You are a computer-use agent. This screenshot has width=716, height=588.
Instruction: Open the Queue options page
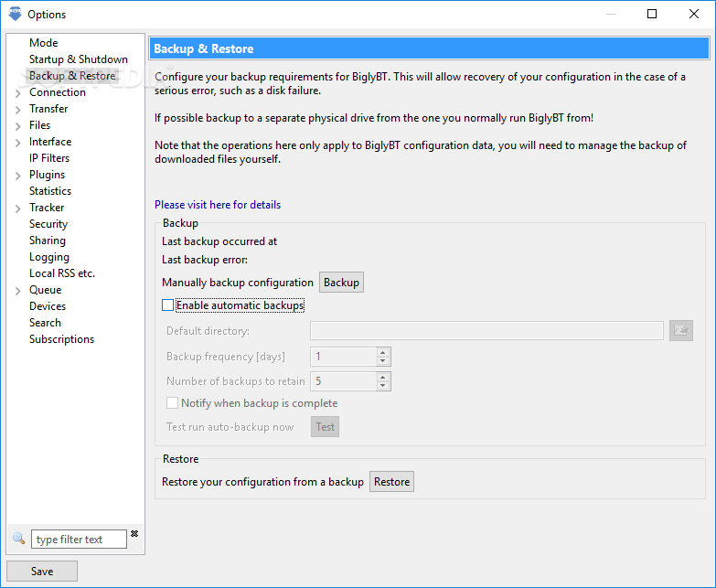[x=45, y=290]
